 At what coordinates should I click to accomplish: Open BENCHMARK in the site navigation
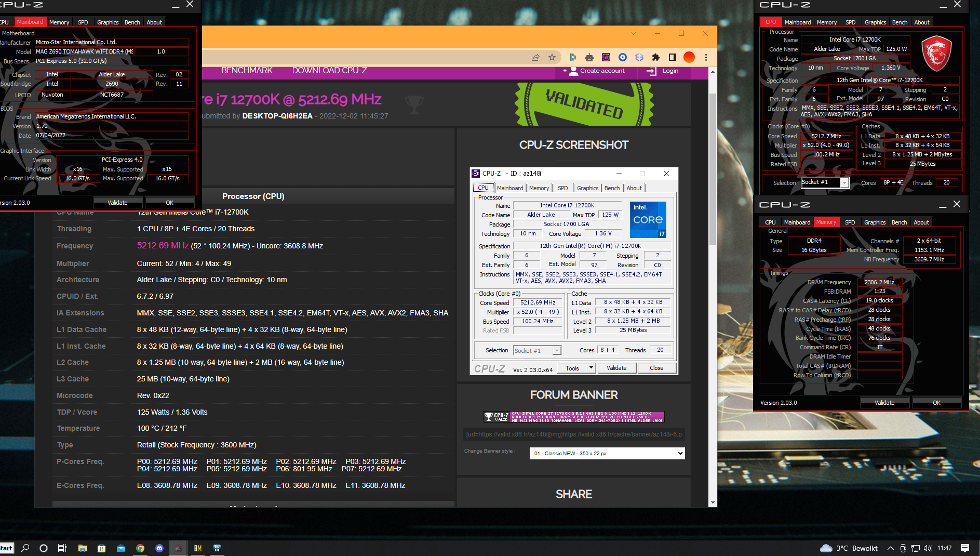tap(247, 71)
